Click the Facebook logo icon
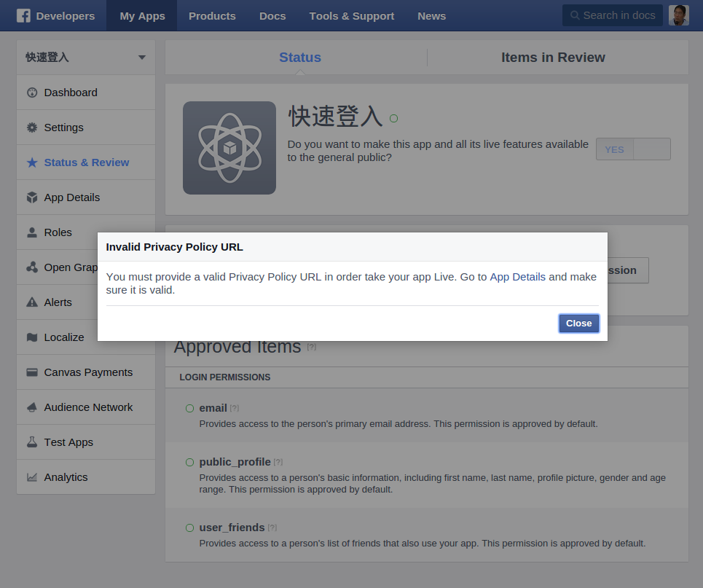 coord(23,15)
